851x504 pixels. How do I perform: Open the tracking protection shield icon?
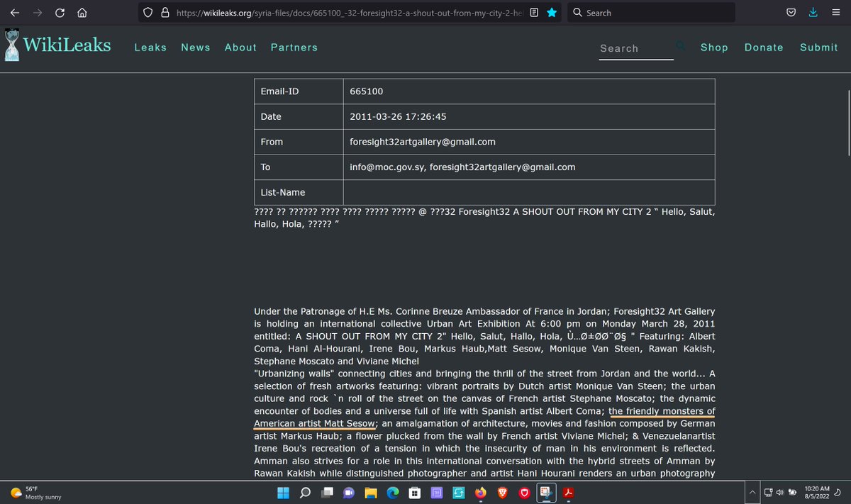coord(148,13)
